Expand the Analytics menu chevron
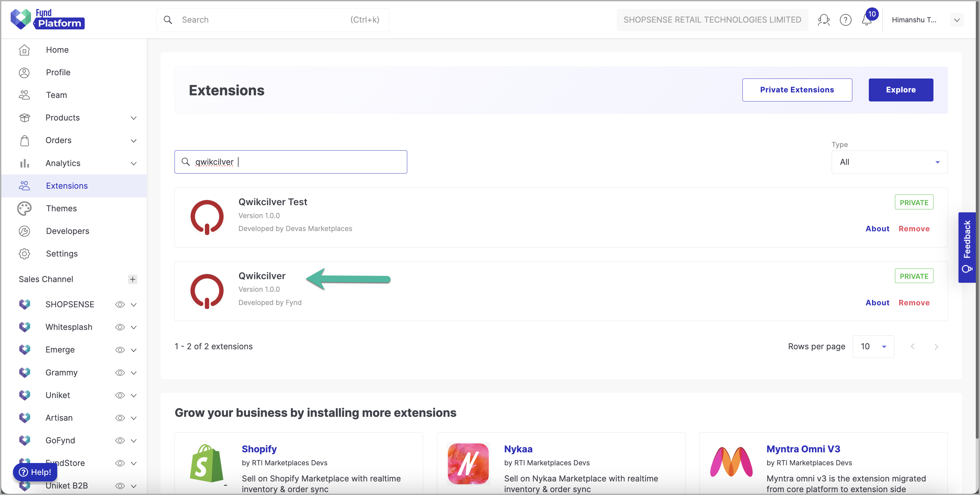Image resolution: width=980 pixels, height=495 pixels. [x=133, y=163]
